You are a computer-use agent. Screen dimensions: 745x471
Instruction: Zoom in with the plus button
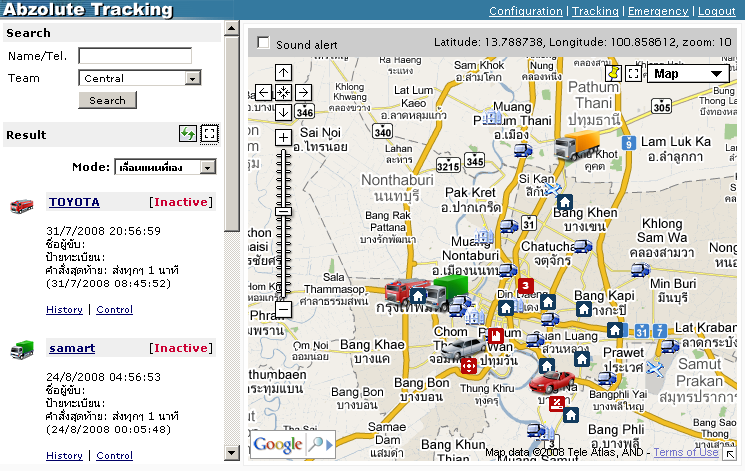pyautogui.click(x=283, y=138)
